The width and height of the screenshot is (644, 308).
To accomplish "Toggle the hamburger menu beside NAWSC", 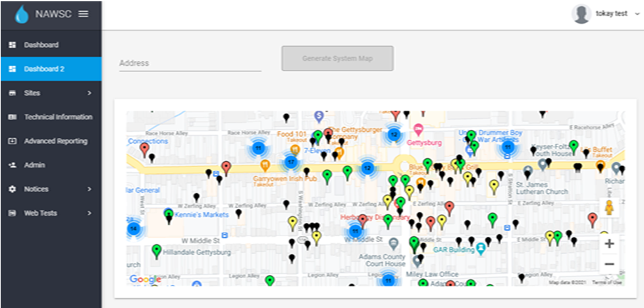I will coord(84,14).
